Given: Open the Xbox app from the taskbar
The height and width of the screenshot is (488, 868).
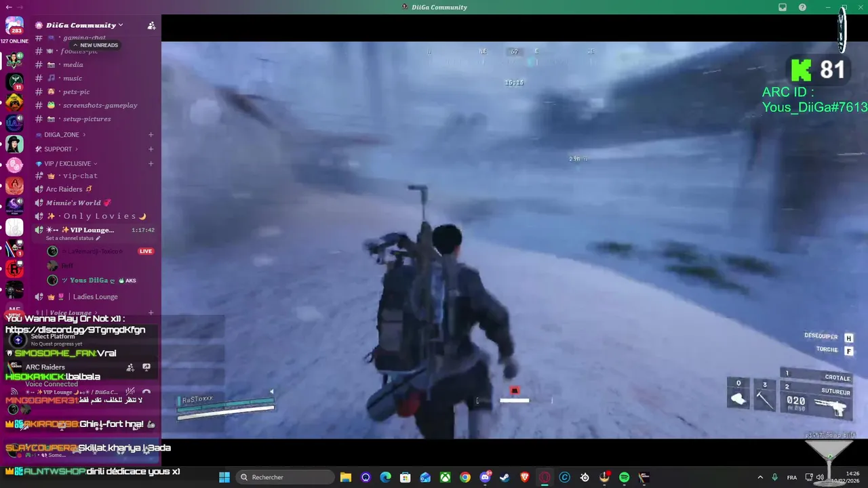Looking at the screenshot, I should (x=445, y=477).
